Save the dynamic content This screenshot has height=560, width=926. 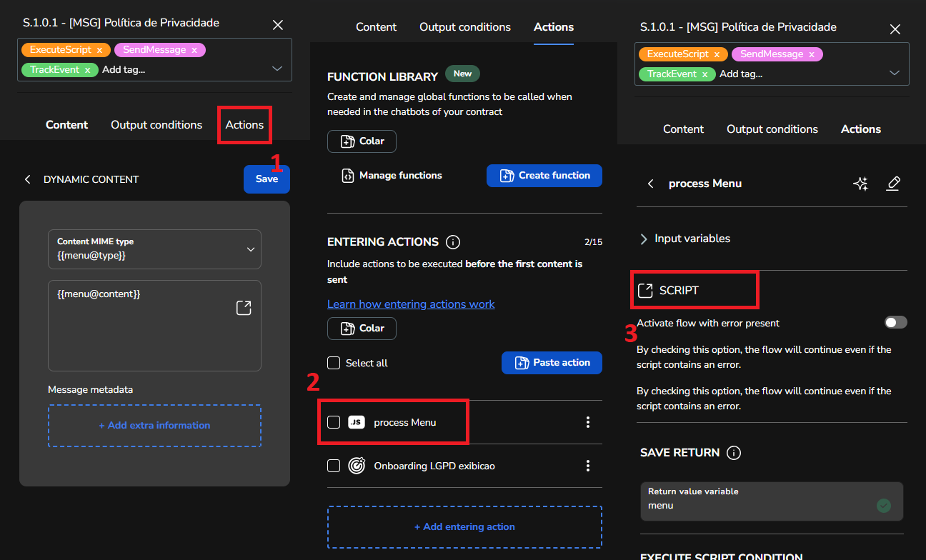(267, 179)
